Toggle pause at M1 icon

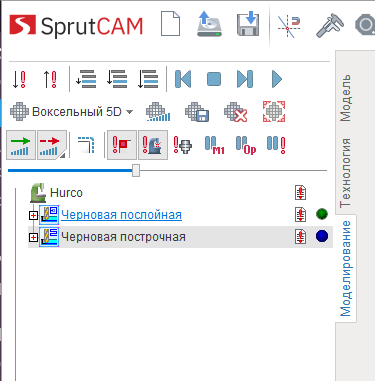coord(214,145)
